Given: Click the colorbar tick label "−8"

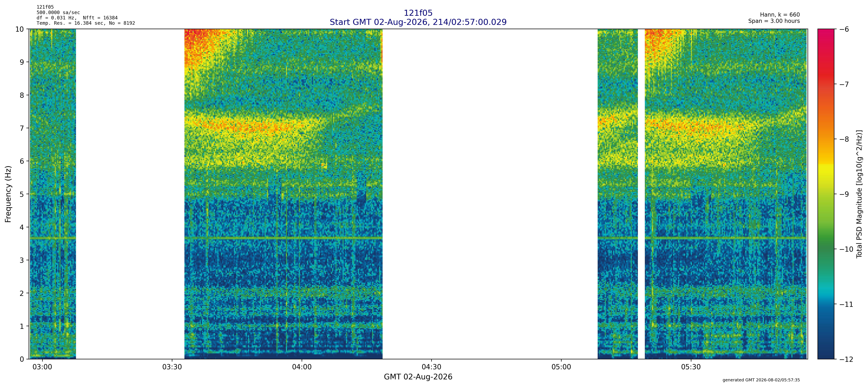Looking at the screenshot, I should 844,139.
